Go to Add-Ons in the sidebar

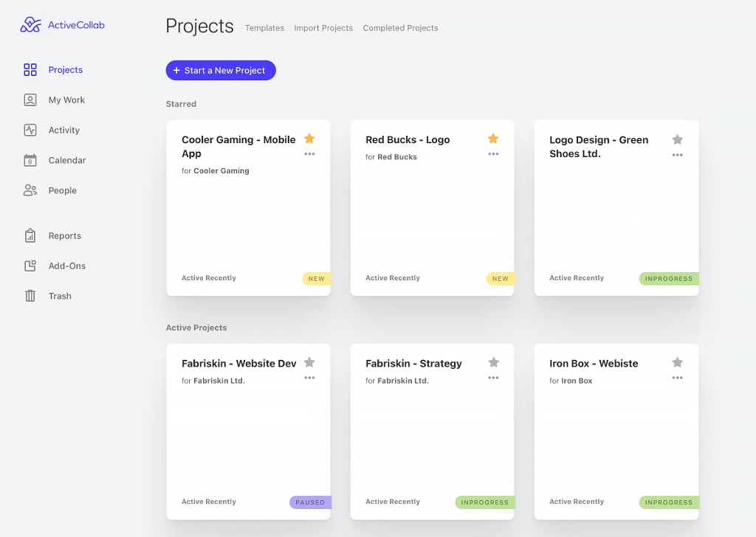[x=67, y=266]
